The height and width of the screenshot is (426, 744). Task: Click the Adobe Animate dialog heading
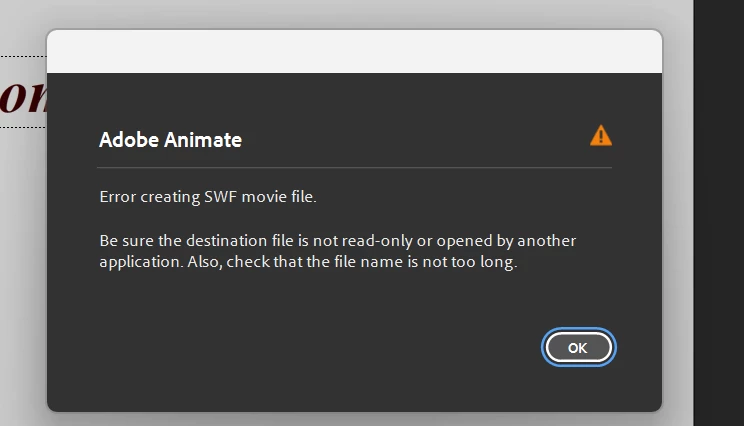click(170, 140)
